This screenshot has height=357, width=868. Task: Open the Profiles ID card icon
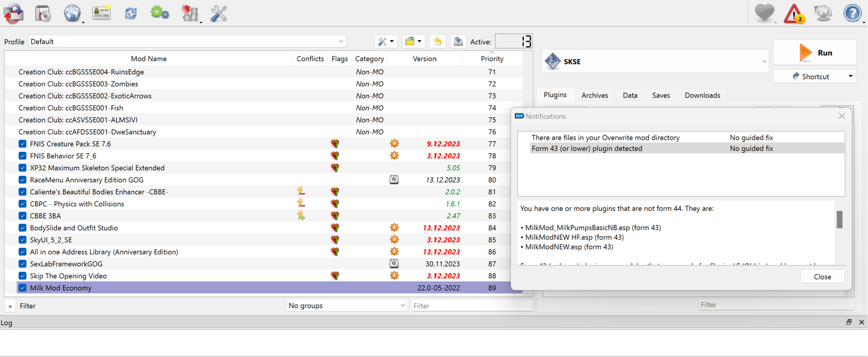[x=101, y=13]
